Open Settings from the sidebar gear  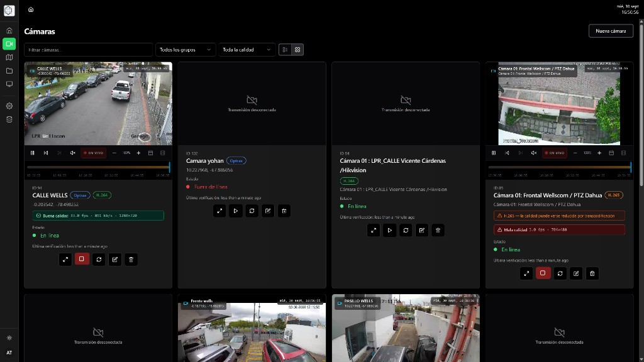[x=9, y=106]
